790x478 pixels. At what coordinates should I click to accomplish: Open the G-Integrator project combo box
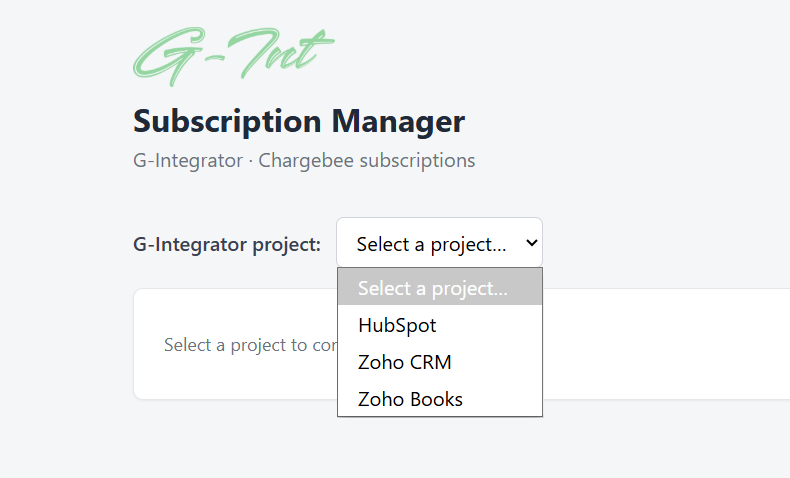click(439, 242)
